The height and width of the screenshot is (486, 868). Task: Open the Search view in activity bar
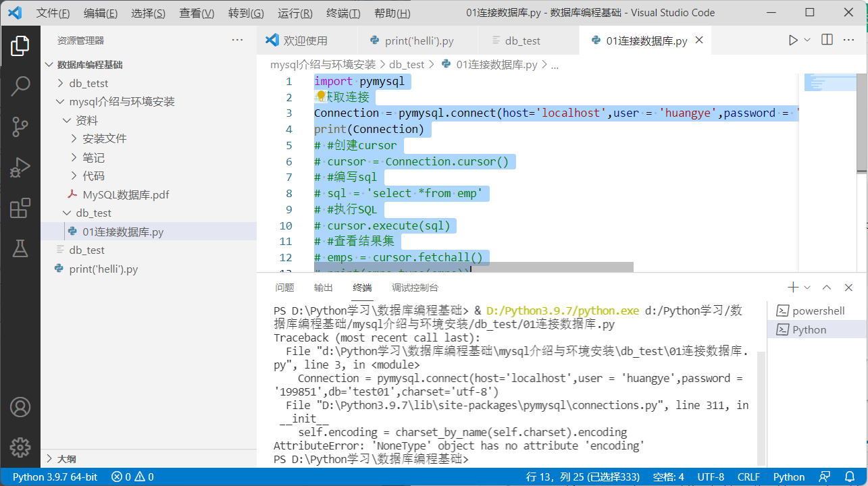(x=20, y=86)
